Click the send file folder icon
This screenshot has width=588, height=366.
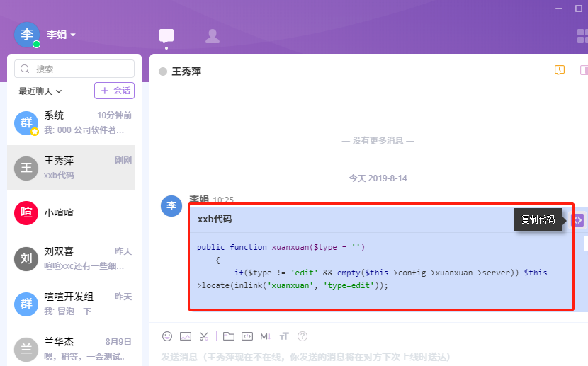[x=228, y=336]
